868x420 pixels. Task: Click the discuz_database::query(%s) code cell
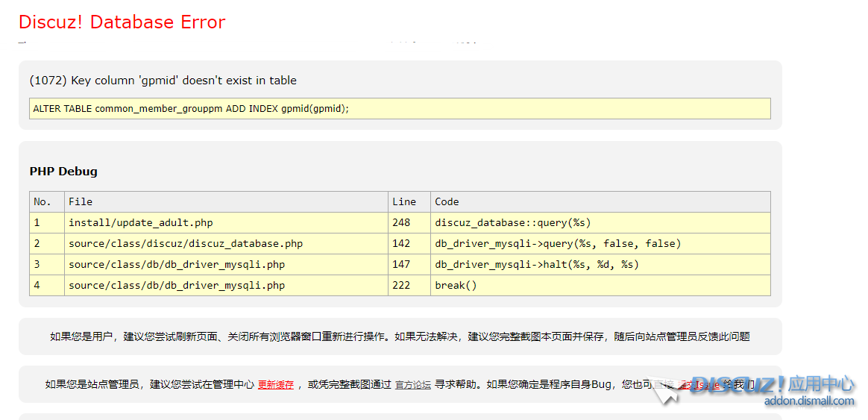(x=512, y=223)
